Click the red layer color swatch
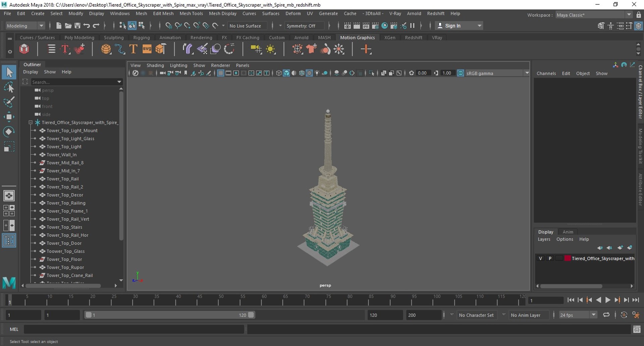Viewport: 644px width, 346px height. click(x=568, y=258)
